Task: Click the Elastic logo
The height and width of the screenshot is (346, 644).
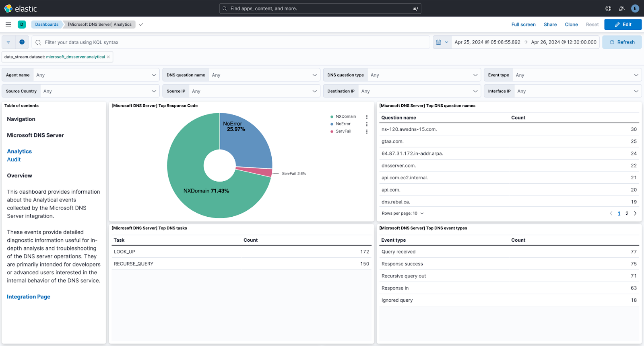Action: pyautogui.click(x=20, y=8)
